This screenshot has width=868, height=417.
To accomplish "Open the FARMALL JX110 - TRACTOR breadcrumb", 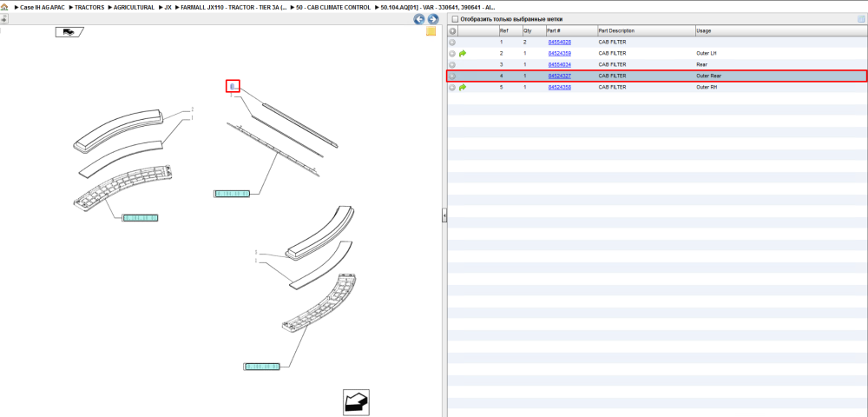I will 233,8.
